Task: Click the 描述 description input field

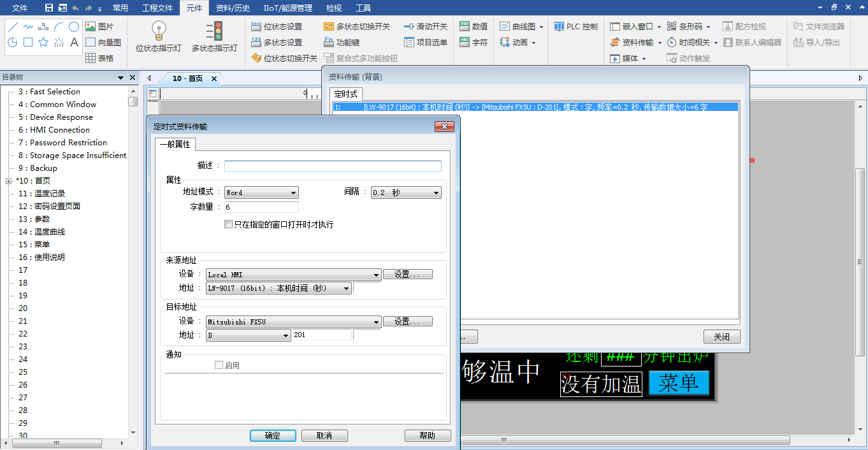Action: coord(333,166)
